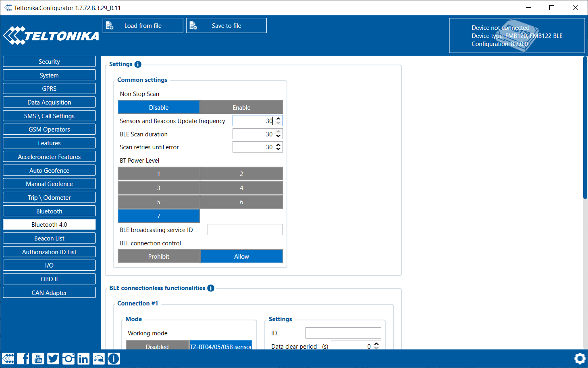Open the Bluetooth 4.0 section
Image resolution: width=588 pixels, height=368 pixels.
pos(49,224)
